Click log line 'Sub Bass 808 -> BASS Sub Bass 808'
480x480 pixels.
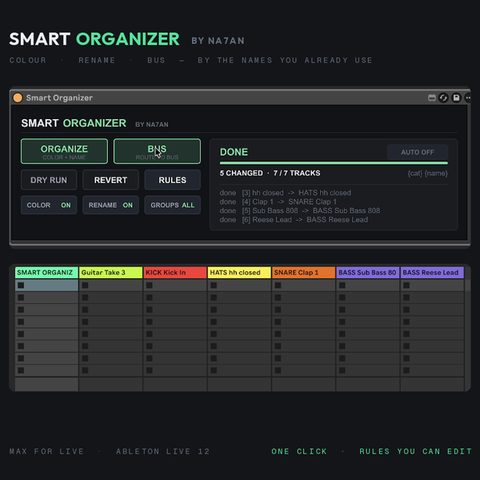(300, 211)
